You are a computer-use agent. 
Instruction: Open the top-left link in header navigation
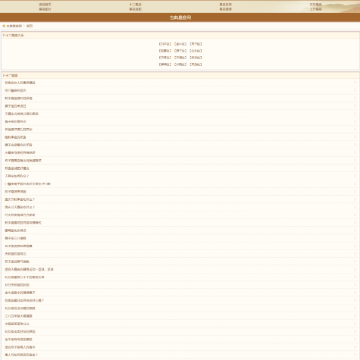(x=45, y=4)
